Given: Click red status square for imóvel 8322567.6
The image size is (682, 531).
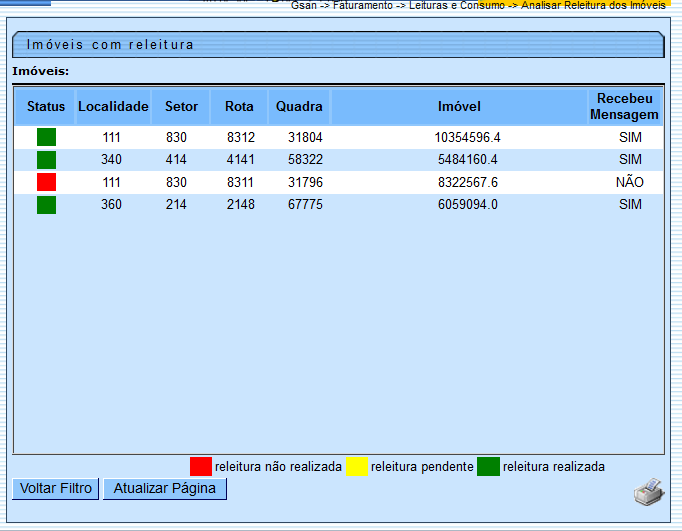Looking at the screenshot, I should click(46, 182).
